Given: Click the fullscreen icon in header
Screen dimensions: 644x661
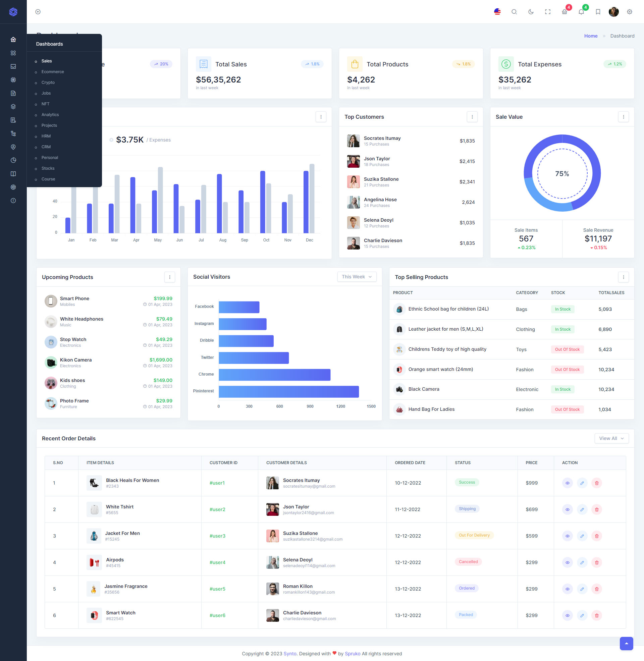Looking at the screenshot, I should (x=548, y=12).
